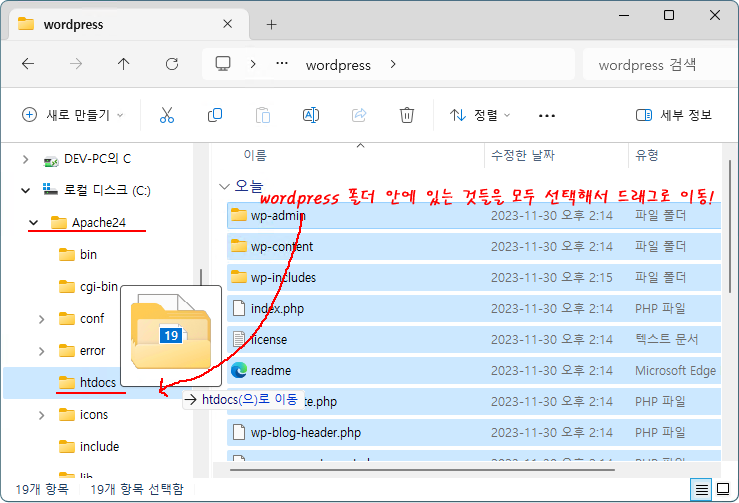Image resolution: width=739 pixels, height=503 pixels.
Task: Select the wp-includes folder row
Action: 474,278
